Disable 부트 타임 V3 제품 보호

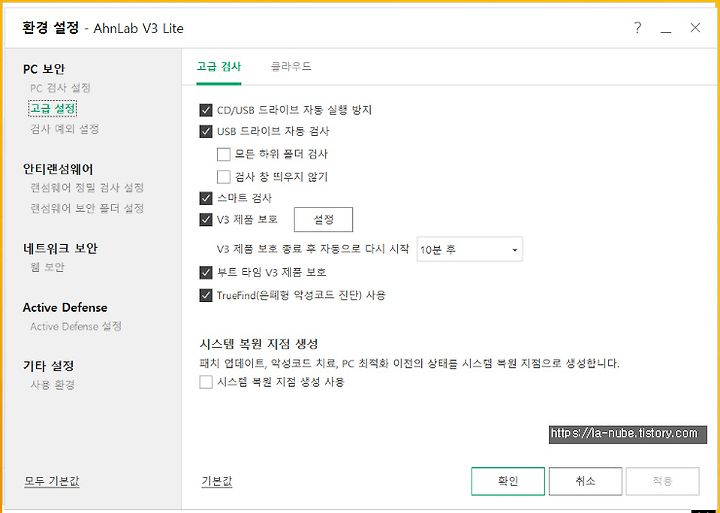click(206, 272)
